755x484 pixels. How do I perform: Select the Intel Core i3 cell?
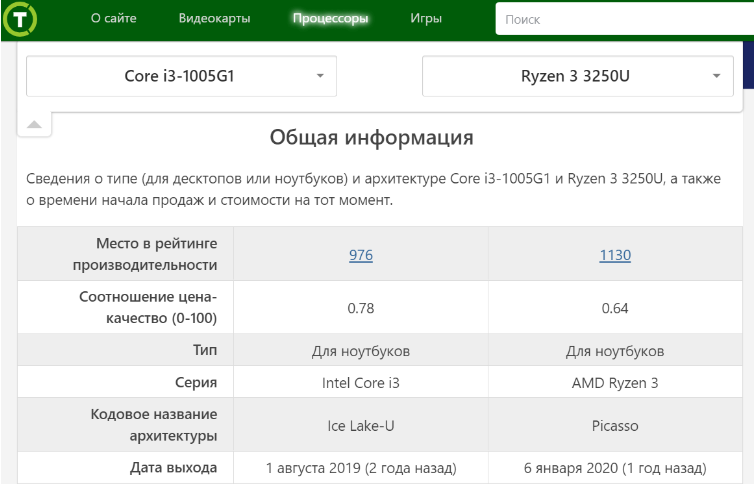(x=361, y=382)
